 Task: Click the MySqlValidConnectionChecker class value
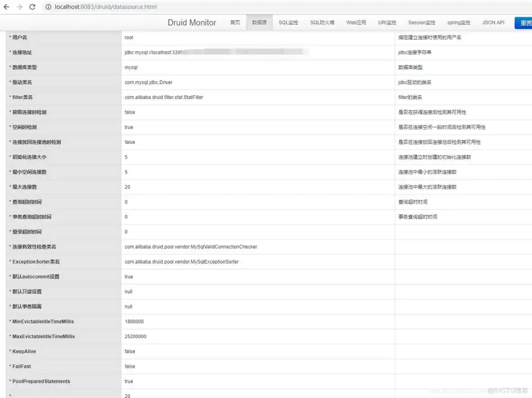[x=191, y=247]
